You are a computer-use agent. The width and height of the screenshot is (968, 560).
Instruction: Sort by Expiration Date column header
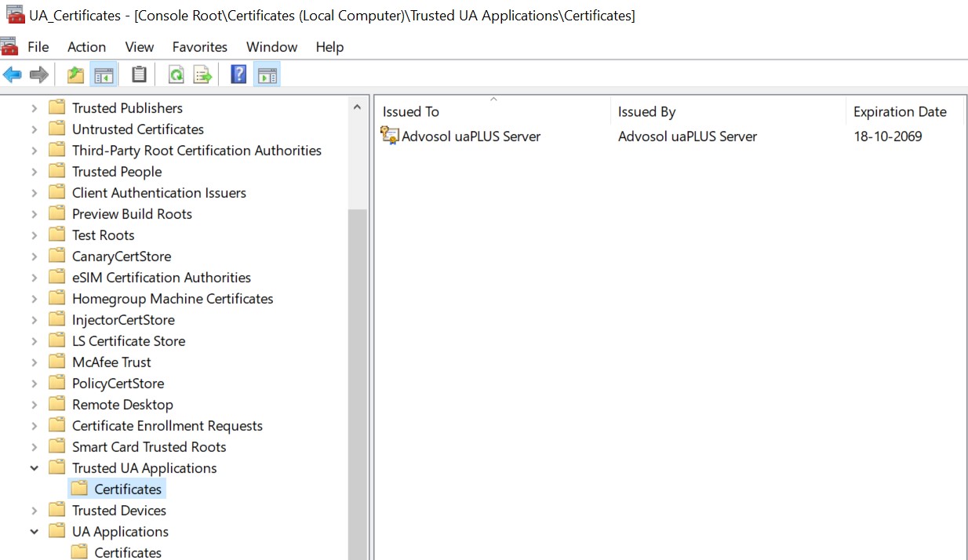point(900,112)
